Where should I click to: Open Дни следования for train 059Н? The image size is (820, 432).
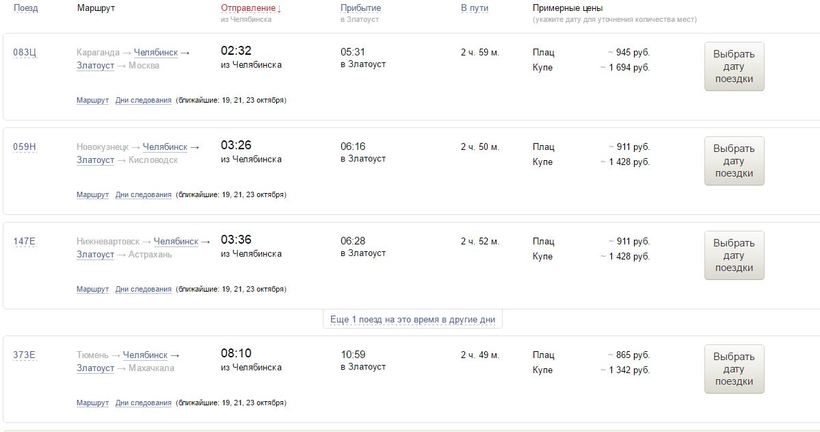tap(143, 194)
